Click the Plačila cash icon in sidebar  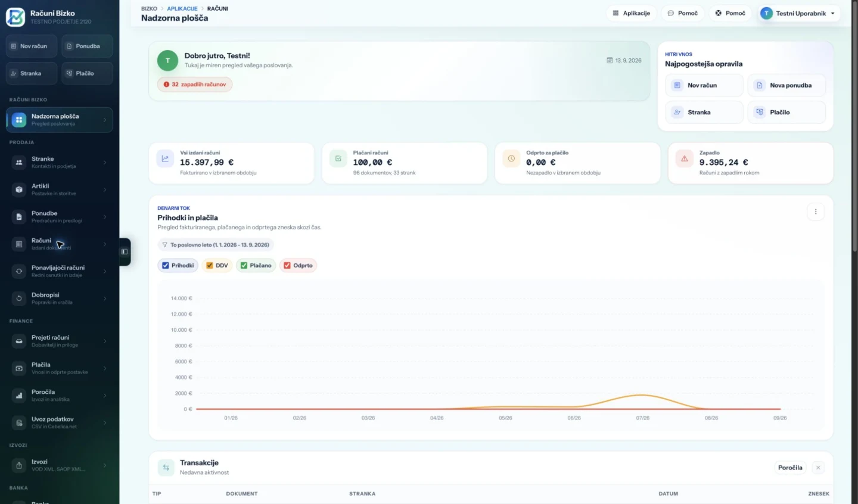pyautogui.click(x=19, y=368)
